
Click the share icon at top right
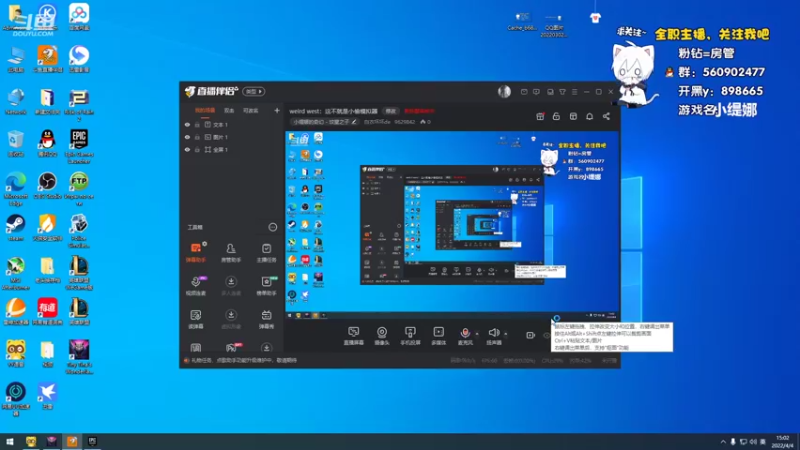(x=606, y=116)
